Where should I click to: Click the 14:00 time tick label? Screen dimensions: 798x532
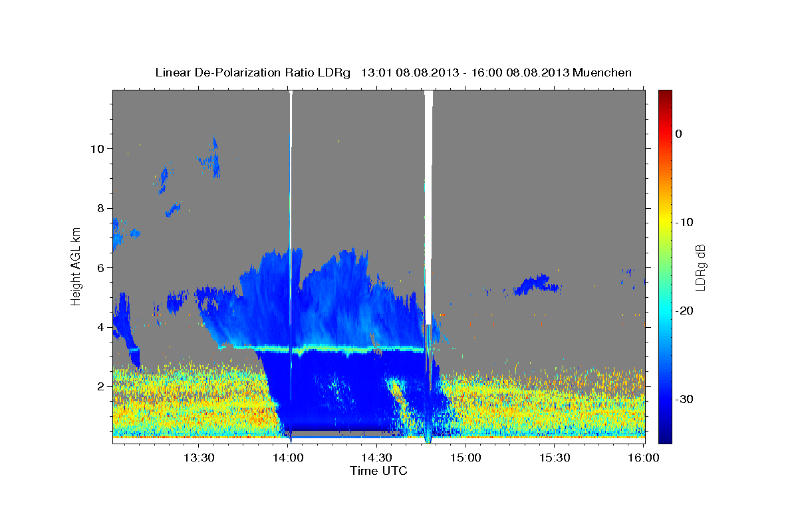[x=289, y=458]
